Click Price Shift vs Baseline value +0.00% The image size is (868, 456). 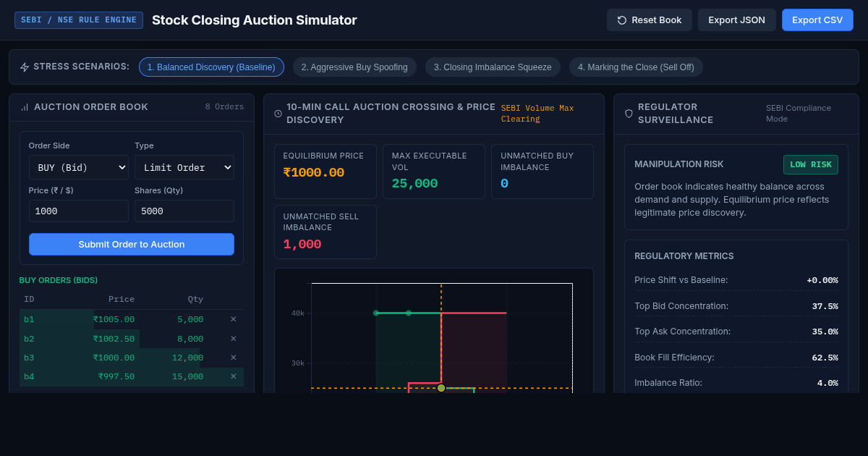(x=822, y=280)
